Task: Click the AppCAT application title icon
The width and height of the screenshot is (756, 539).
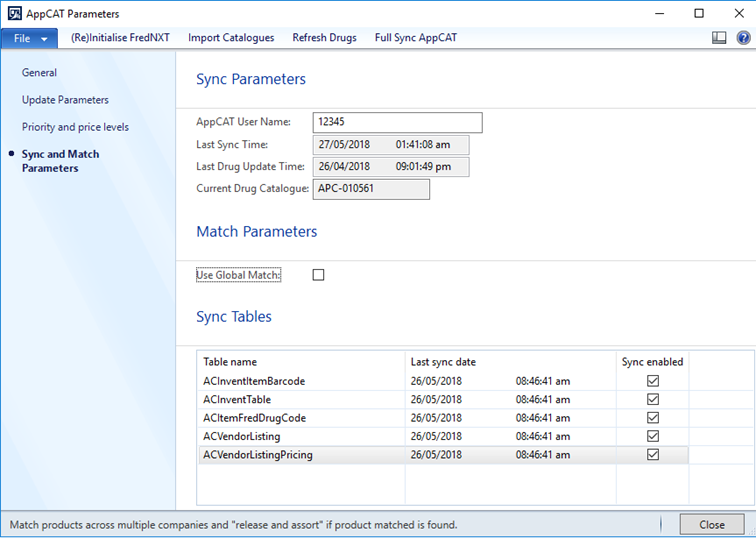Action: pyautogui.click(x=14, y=13)
